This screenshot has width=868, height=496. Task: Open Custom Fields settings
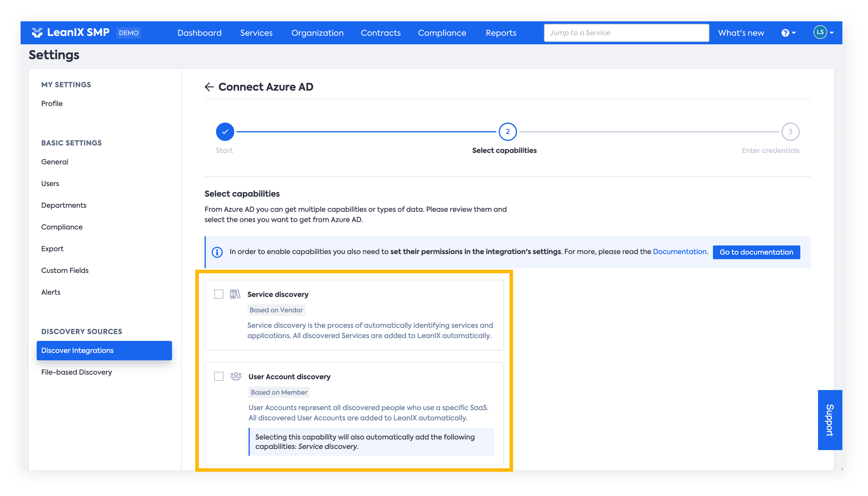(x=65, y=271)
